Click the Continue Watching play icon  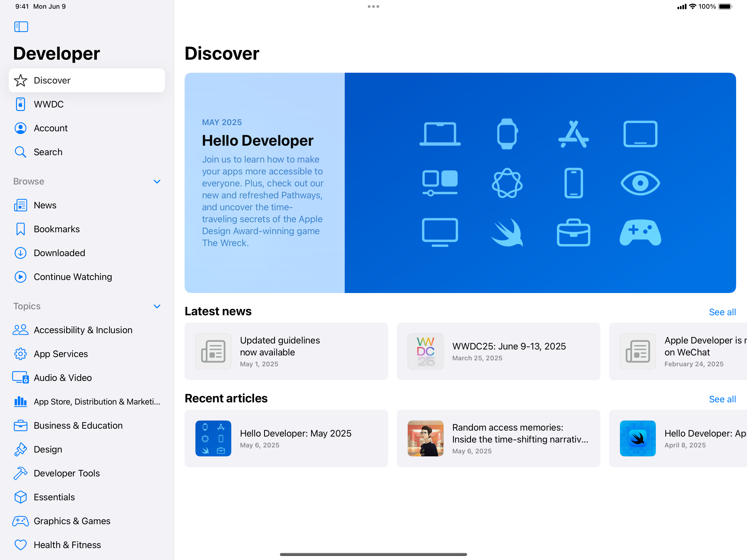pyautogui.click(x=20, y=277)
